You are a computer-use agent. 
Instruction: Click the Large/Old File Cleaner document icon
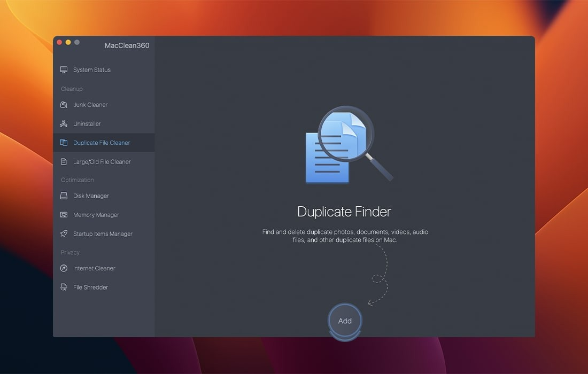(x=64, y=162)
